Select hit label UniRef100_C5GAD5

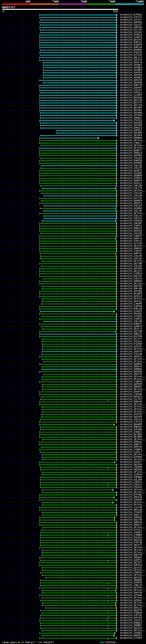pyautogui.click(x=131, y=467)
